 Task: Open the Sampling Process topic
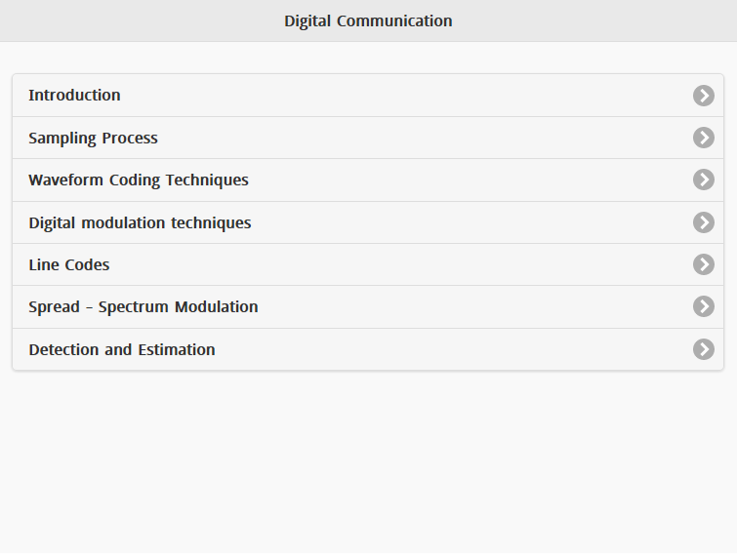[93, 139]
